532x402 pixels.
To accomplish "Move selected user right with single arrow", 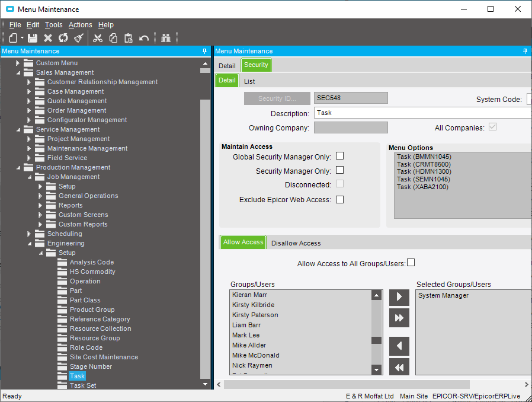I will point(399,298).
